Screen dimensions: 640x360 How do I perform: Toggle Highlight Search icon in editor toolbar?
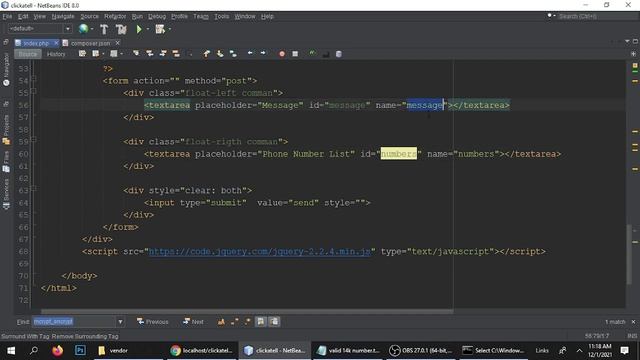[x=176, y=53]
